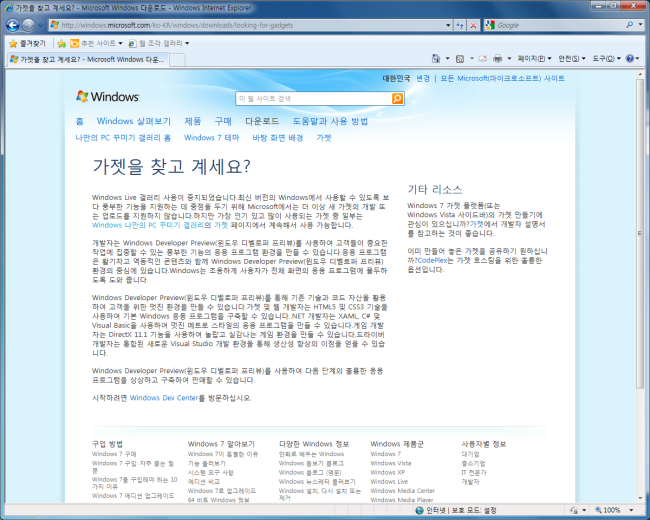Viewport: 650px width, 520px height.
Task: Open footer link 개발자
Action: pyautogui.click(x=470, y=481)
